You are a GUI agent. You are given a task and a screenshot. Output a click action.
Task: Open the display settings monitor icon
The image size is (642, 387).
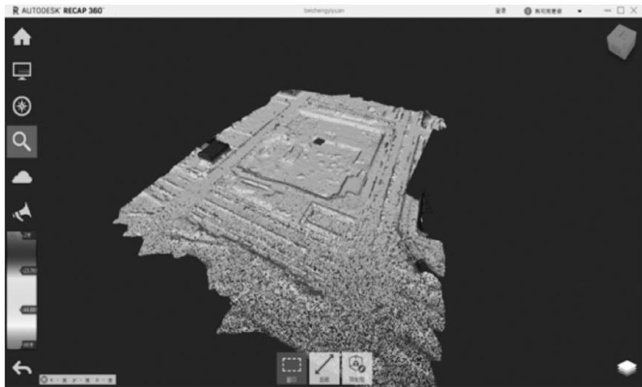tap(22, 71)
